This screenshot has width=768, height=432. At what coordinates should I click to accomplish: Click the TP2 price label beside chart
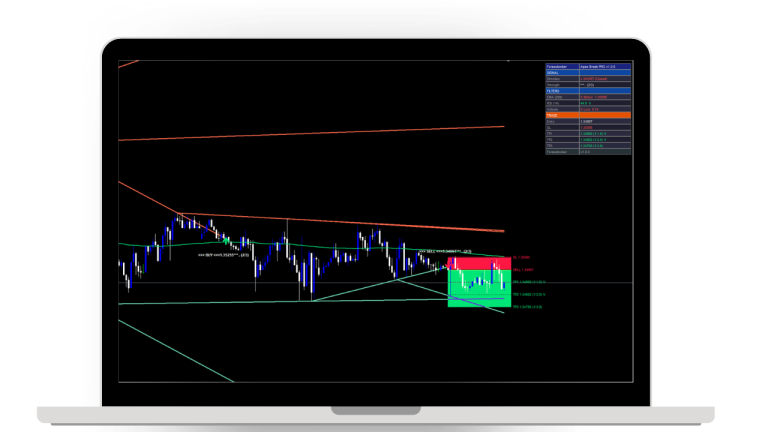[529, 294]
